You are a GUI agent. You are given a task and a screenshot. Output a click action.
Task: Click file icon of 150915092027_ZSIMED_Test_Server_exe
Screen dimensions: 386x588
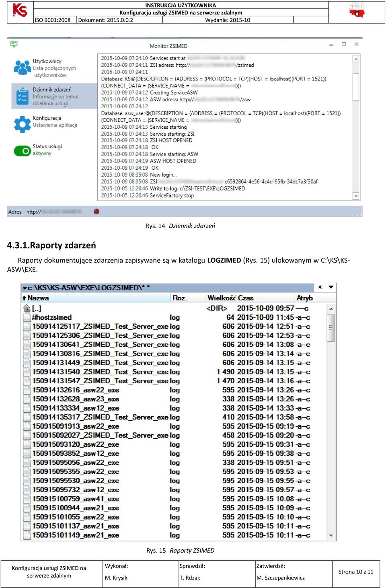point(27,436)
